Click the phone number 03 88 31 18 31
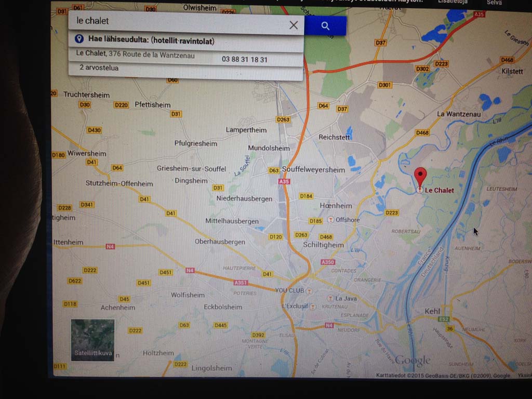The image size is (532, 399). [245, 60]
